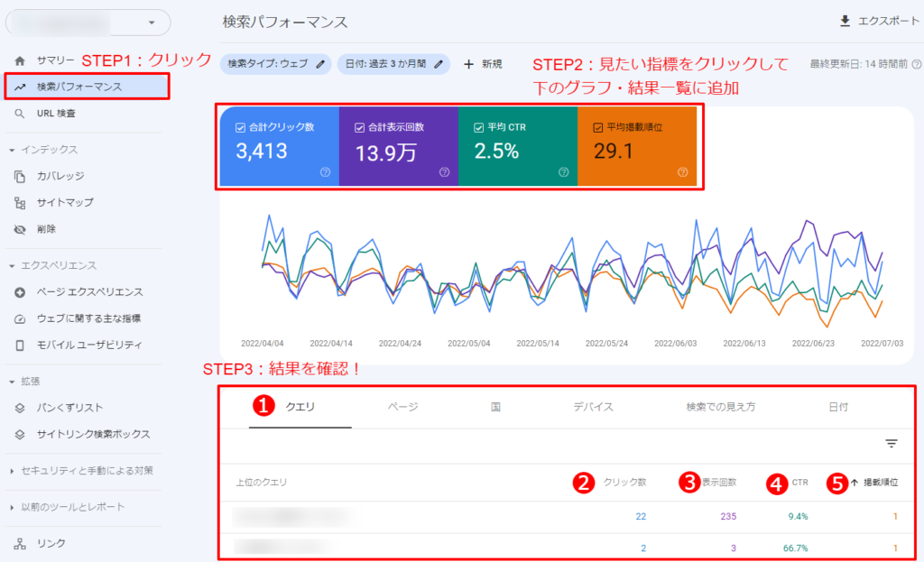The width and height of the screenshot is (924, 562).
Task: Sort by the 掲載順位 column header
Action: coord(879,483)
